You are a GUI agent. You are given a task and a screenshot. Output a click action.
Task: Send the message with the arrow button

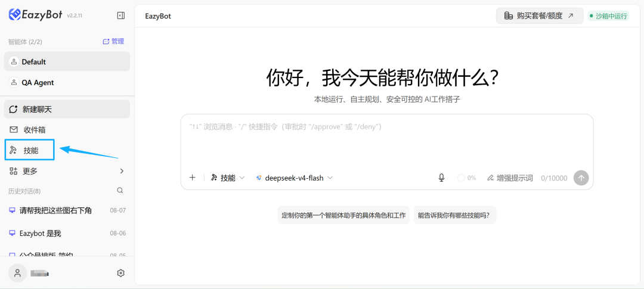pos(581,178)
